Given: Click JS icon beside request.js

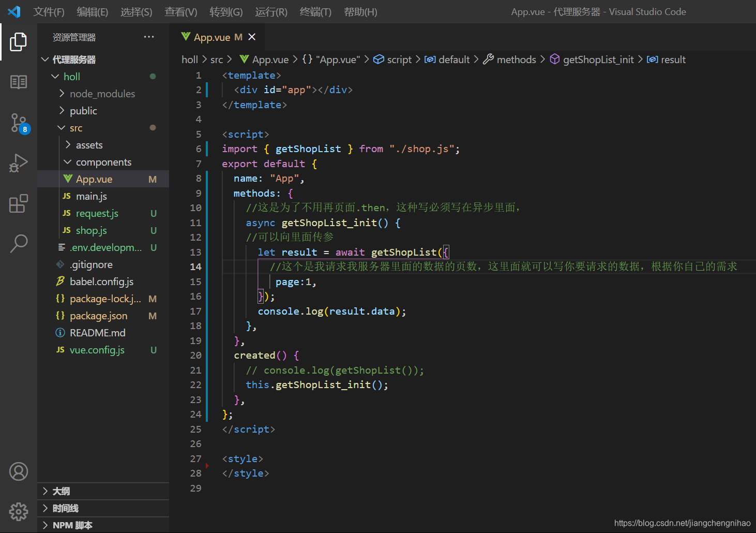Looking at the screenshot, I should [x=67, y=213].
